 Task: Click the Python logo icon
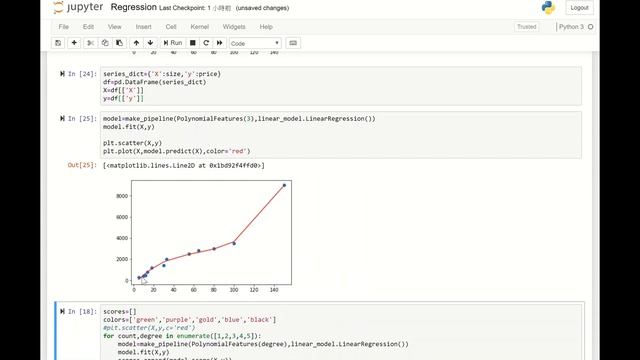548,8
